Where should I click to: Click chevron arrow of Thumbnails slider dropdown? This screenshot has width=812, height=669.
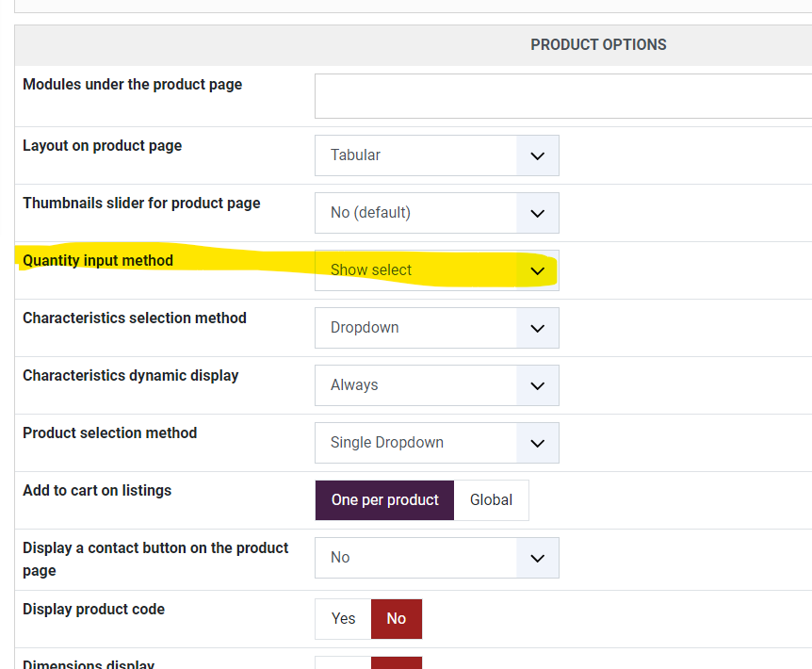[x=538, y=213]
